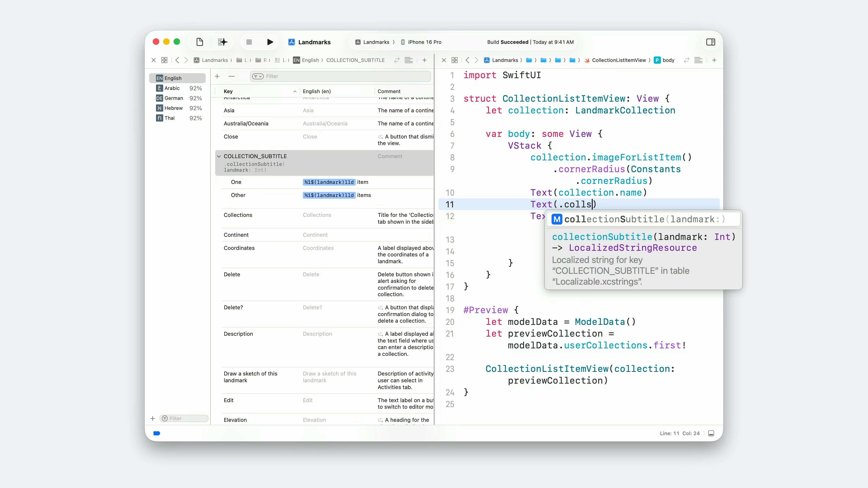Screen dimensions: 868x488
Task: Open the filter options dropdown in string filter
Action: click(x=258, y=76)
